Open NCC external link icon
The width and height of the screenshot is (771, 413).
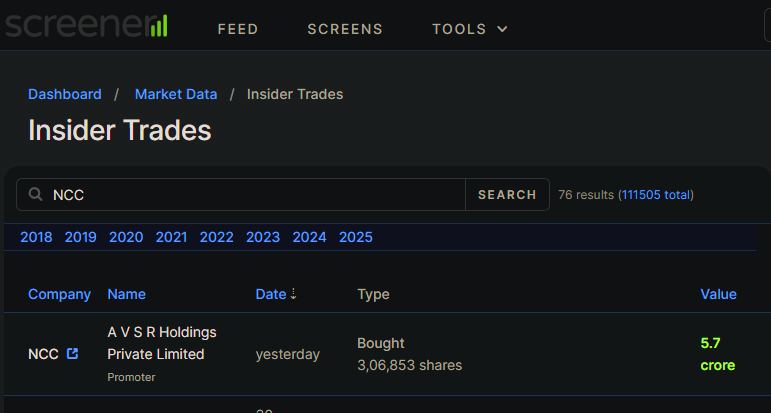(72, 354)
